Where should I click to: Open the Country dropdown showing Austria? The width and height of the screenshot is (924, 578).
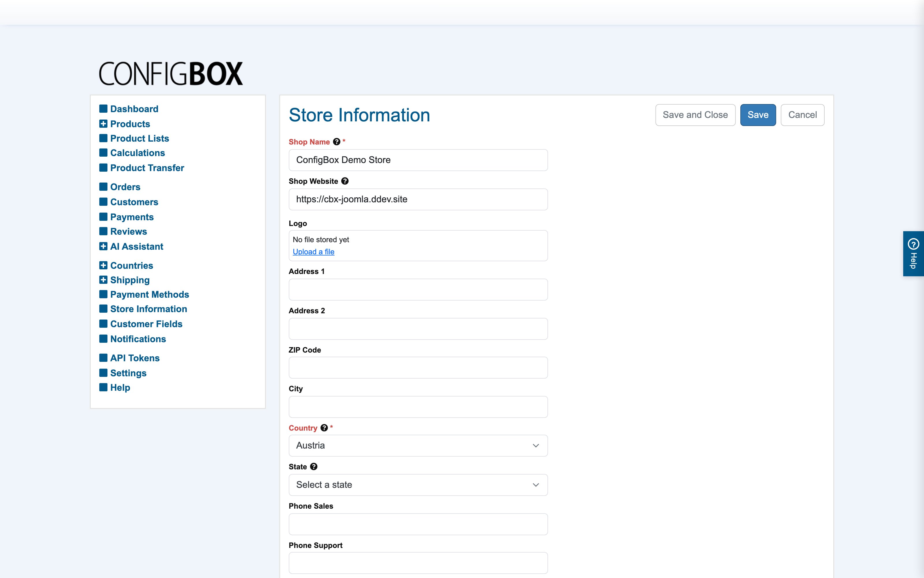point(418,446)
